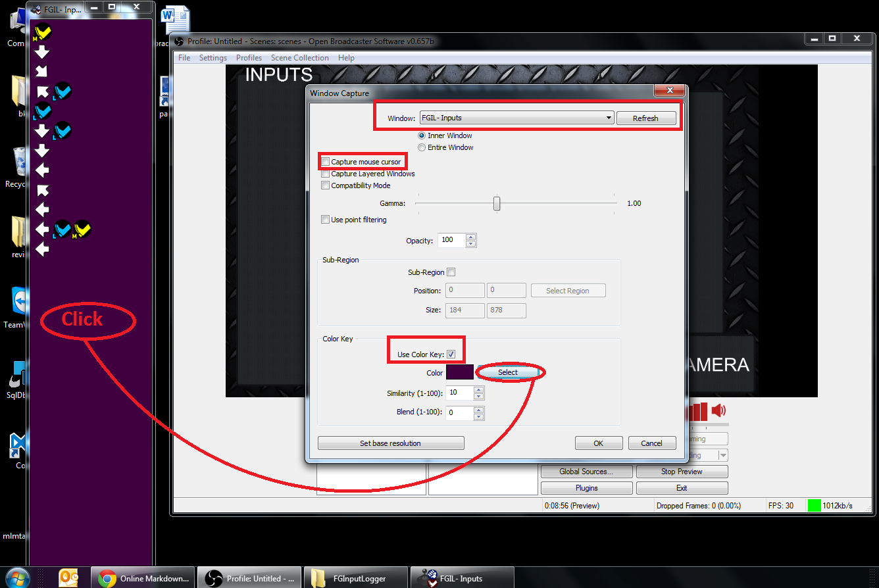This screenshot has width=879, height=588.
Task: Click the Exit button in OBS
Action: tap(682, 488)
